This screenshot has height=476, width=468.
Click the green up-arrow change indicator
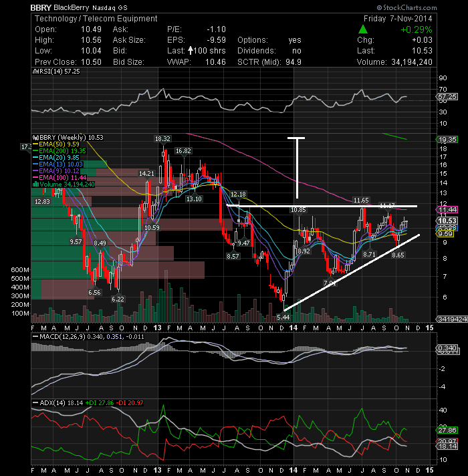click(362, 29)
